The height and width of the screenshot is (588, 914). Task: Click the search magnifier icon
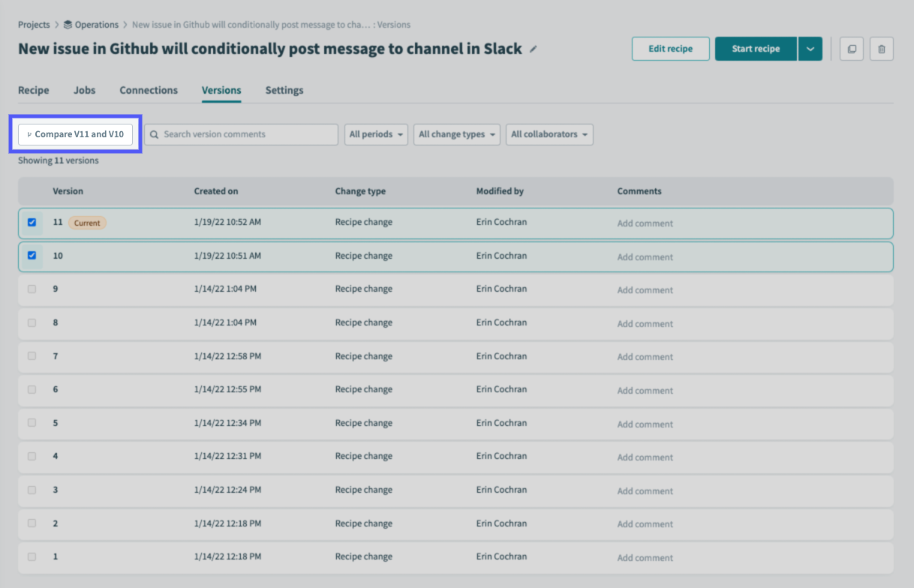pos(155,134)
